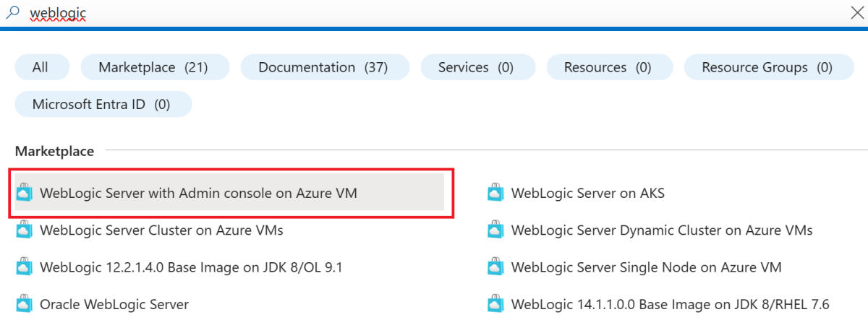The image size is (868, 320).
Task: Click into the weblogic search field
Action: click(434, 13)
